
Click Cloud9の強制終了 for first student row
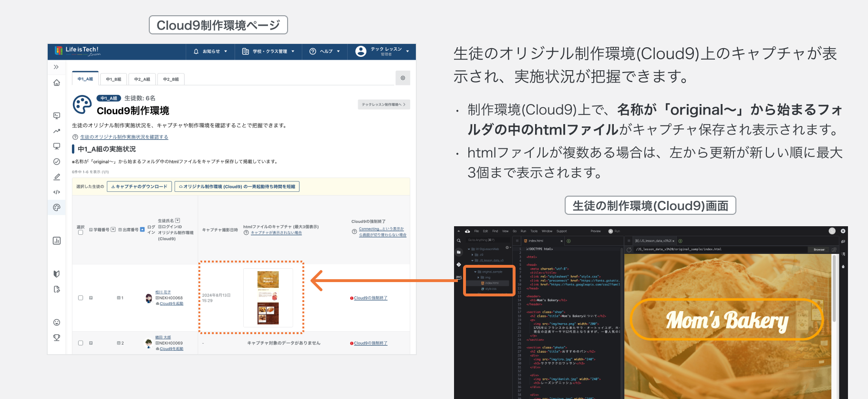371,298
